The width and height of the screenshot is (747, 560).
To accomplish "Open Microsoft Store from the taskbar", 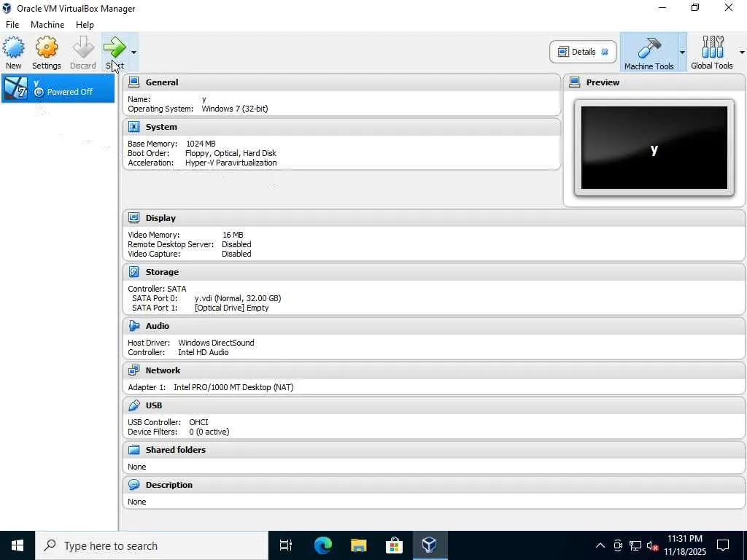I will [x=394, y=545].
